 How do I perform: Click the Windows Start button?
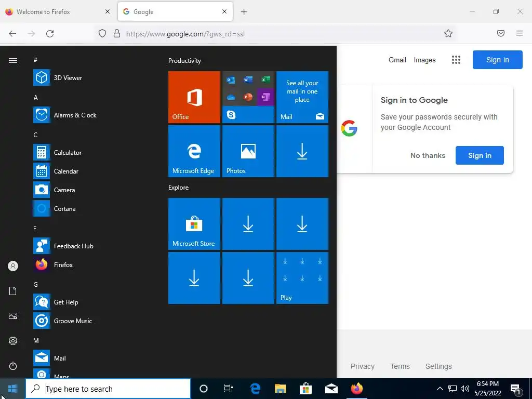coord(12,389)
